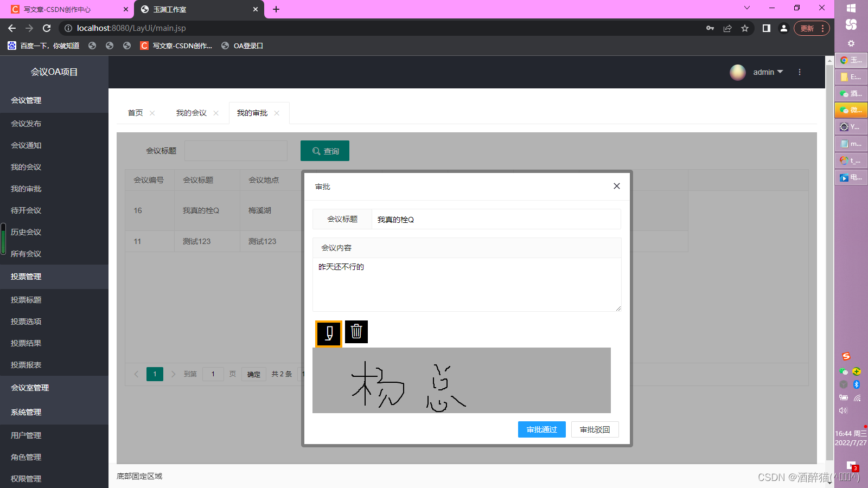Screen dimensions: 868x488
Task: Click inside the 会议内容 text area
Action: click(x=467, y=285)
